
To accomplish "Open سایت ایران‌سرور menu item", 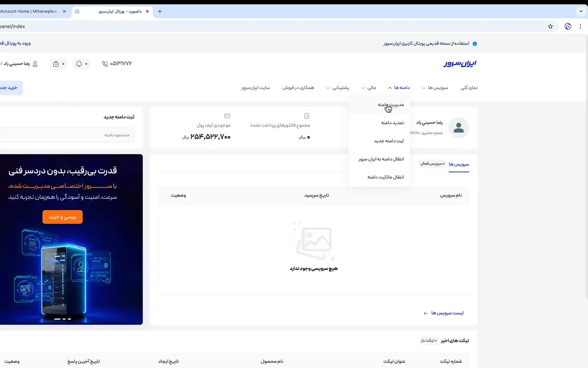I will [255, 88].
